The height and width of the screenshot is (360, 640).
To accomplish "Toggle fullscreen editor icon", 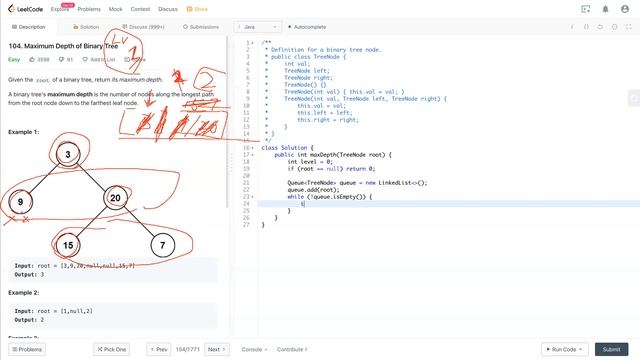I will (629, 27).
